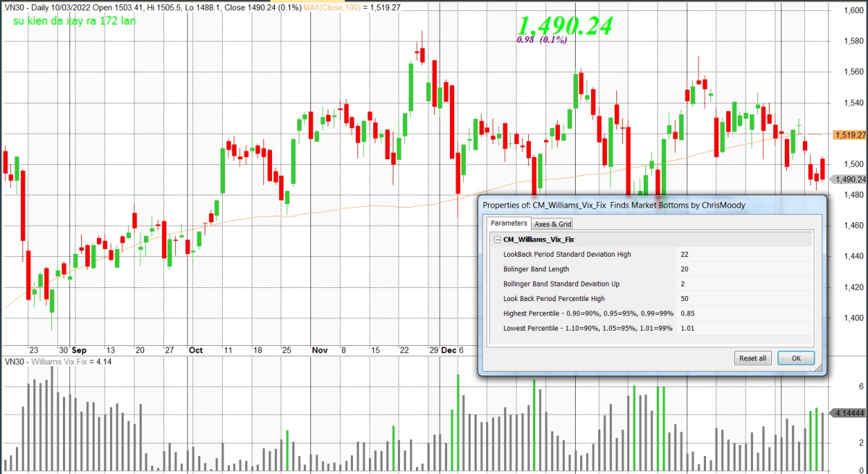The height and width of the screenshot is (474, 868).
Task: Click the Oct month label on time axis
Action: (195, 350)
